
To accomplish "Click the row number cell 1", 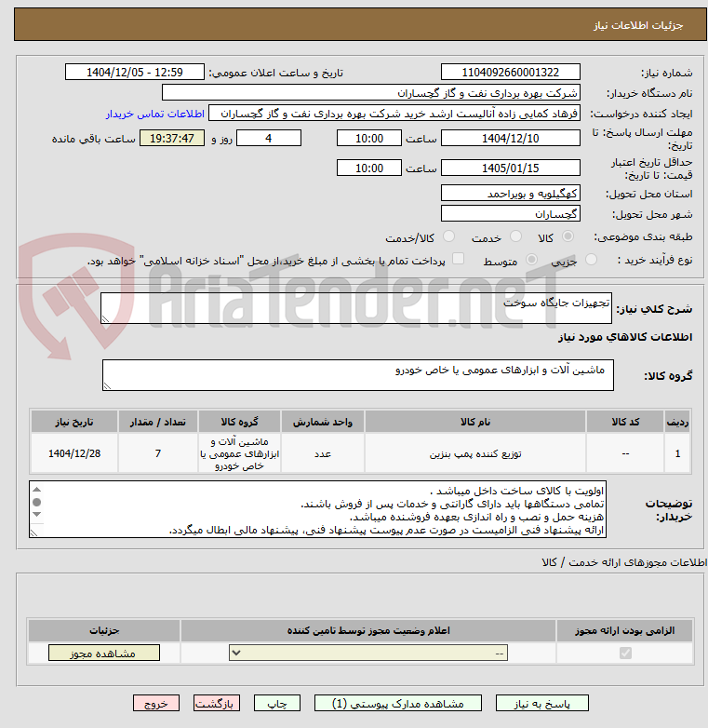I will tap(677, 453).
